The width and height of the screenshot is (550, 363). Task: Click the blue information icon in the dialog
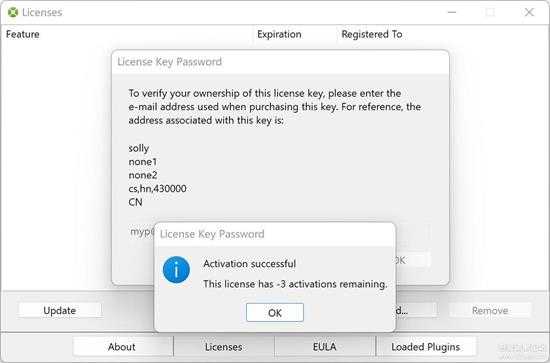(x=176, y=270)
